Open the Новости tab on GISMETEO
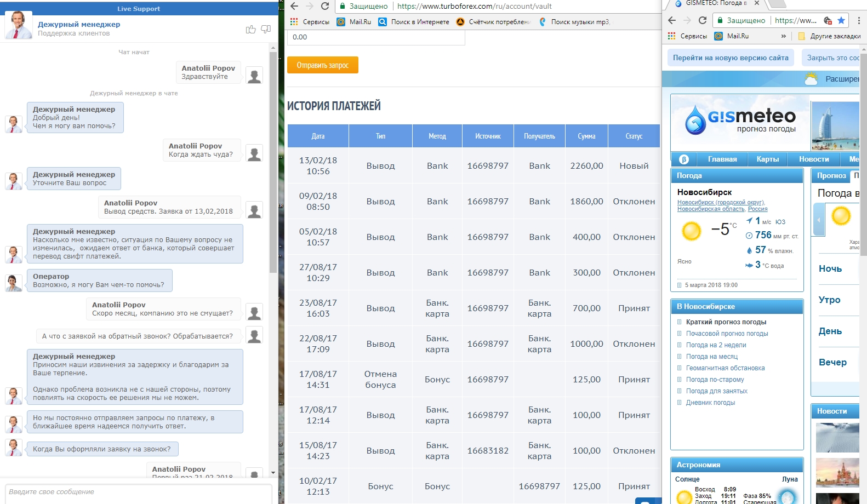 (x=814, y=159)
